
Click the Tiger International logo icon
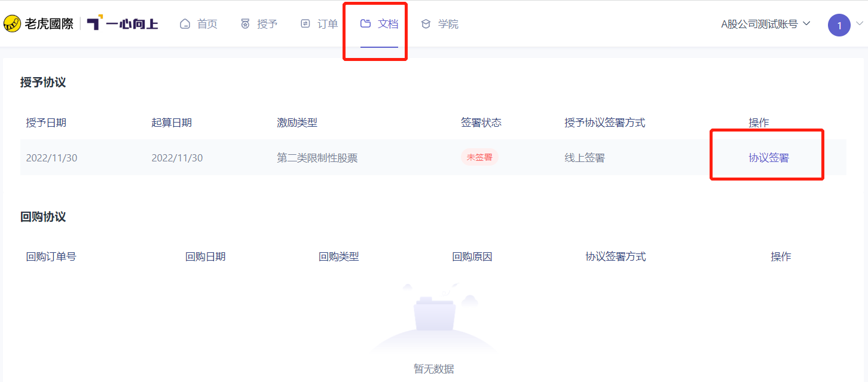pyautogui.click(x=12, y=24)
